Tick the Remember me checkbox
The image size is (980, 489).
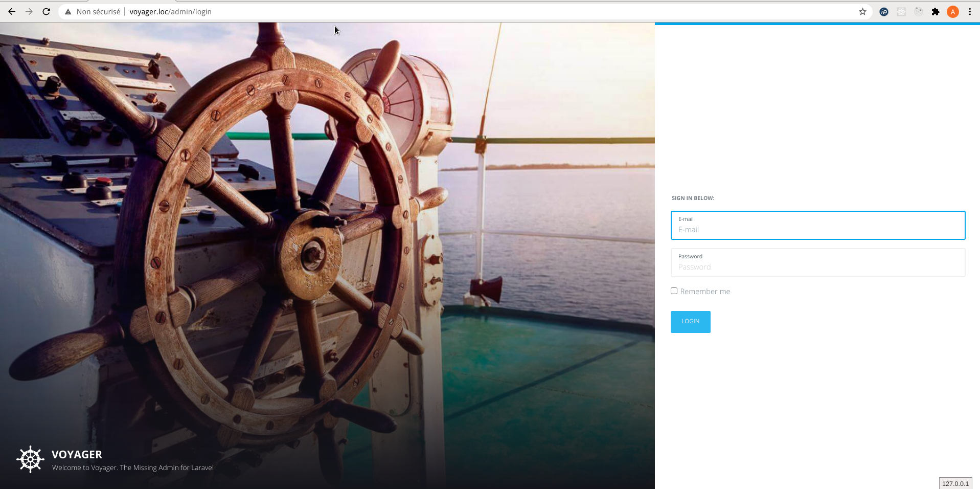(x=674, y=291)
